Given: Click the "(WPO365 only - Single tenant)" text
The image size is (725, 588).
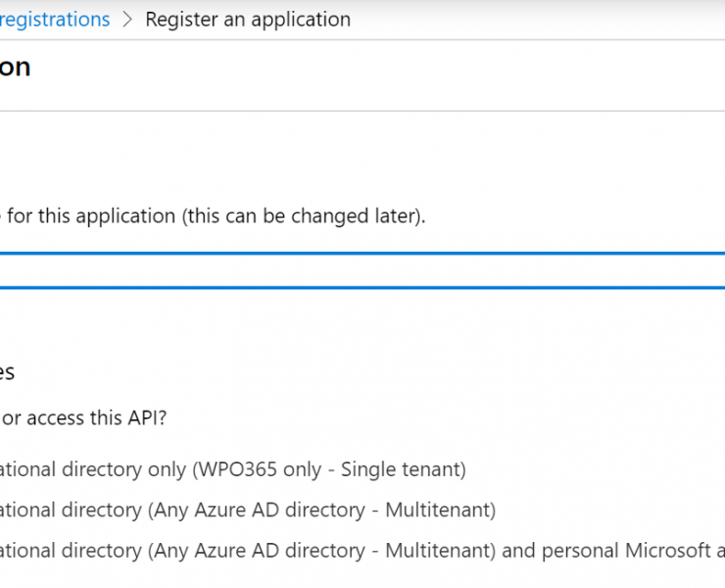Looking at the screenshot, I should pyautogui.click(x=329, y=469).
